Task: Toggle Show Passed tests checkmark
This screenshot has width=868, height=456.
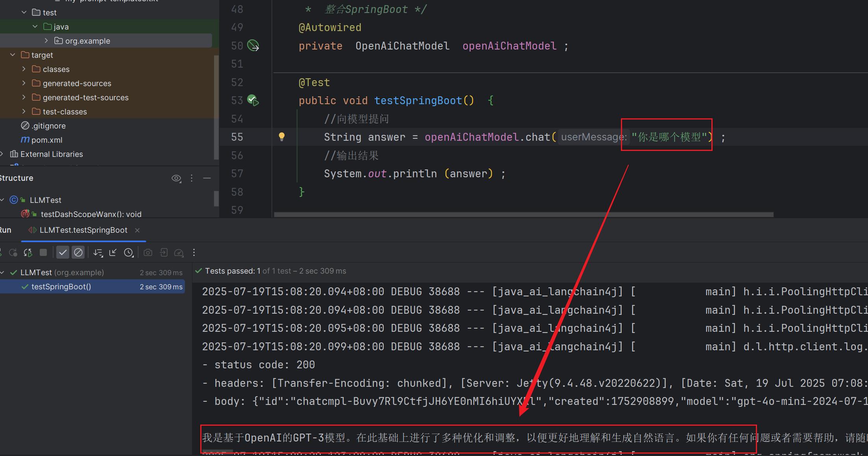Action: 63,252
